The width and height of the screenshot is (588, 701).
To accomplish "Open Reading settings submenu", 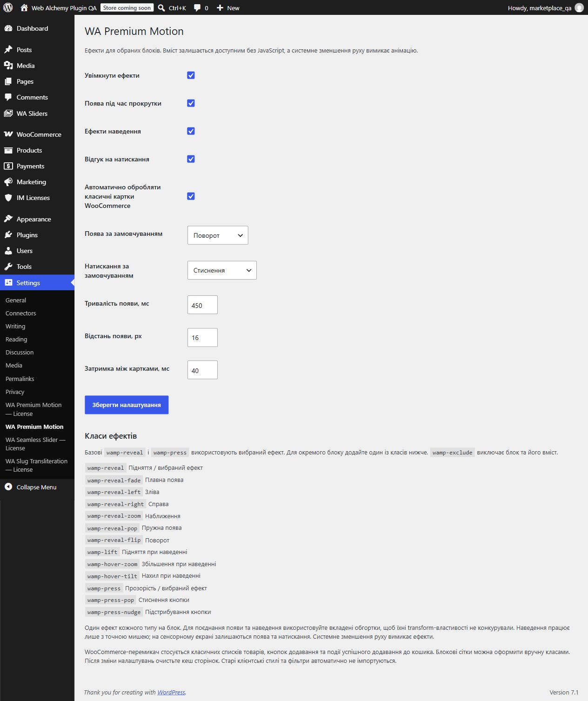I will (x=16, y=339).
